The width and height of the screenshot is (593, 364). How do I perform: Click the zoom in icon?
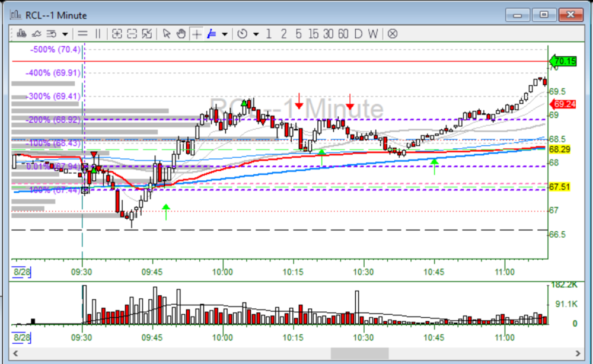[117, 34]
